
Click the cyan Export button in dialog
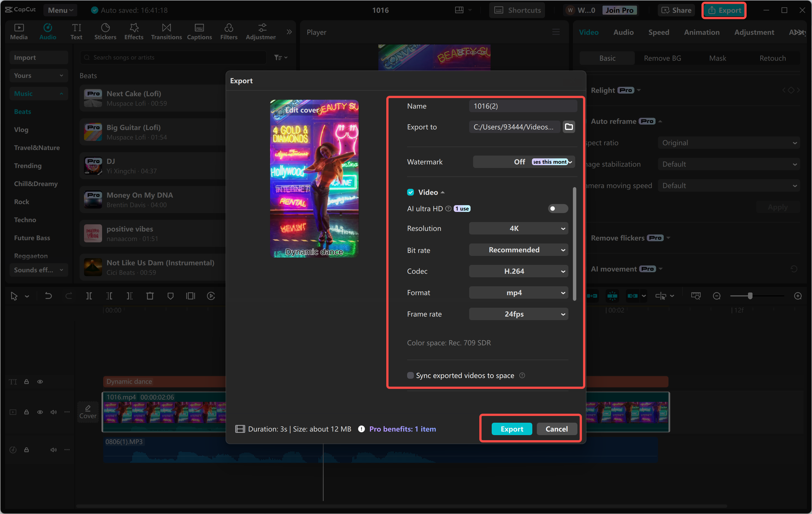click(x=511, y=429)
